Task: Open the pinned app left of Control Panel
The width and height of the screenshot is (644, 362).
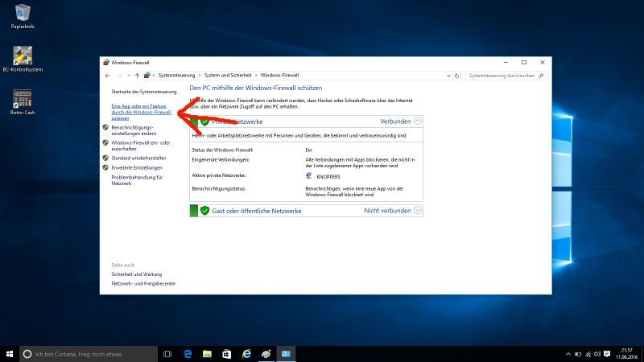Action: pyautogui.click(x=266, y=354)
